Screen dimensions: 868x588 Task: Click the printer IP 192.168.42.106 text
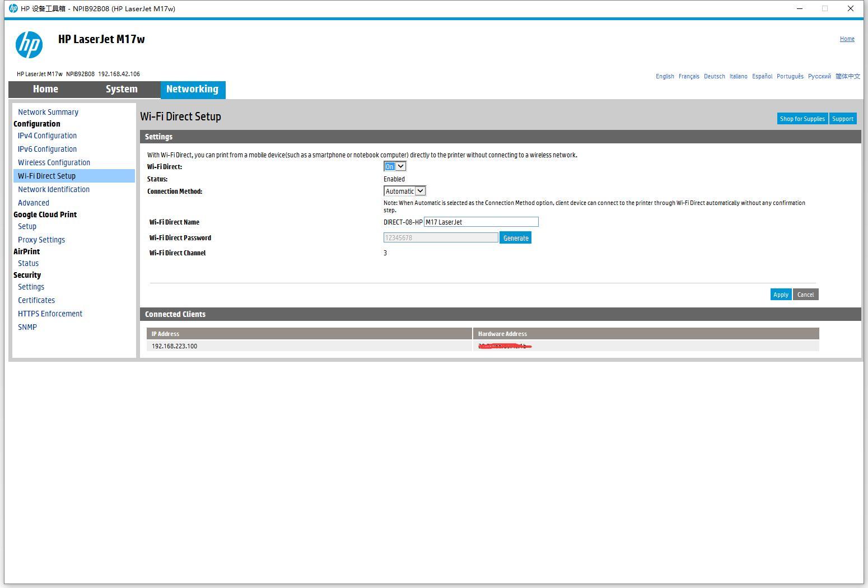point(119,74)
